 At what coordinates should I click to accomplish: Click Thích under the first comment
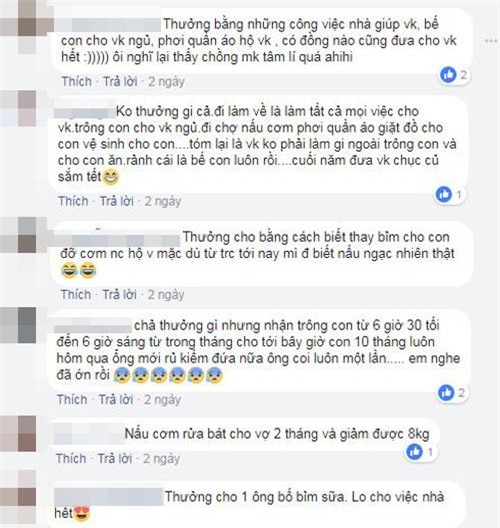click(x=76, y=81)
